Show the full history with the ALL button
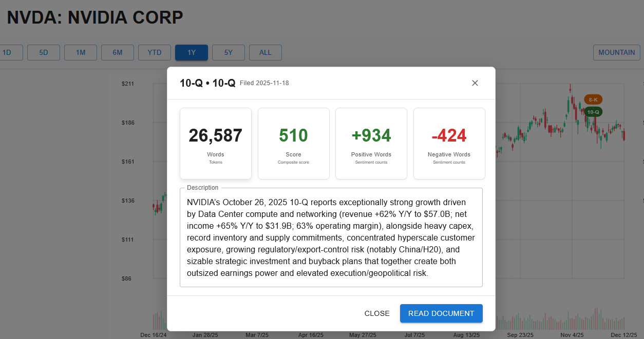Screen dimensions: 644x339 [266, 52]
